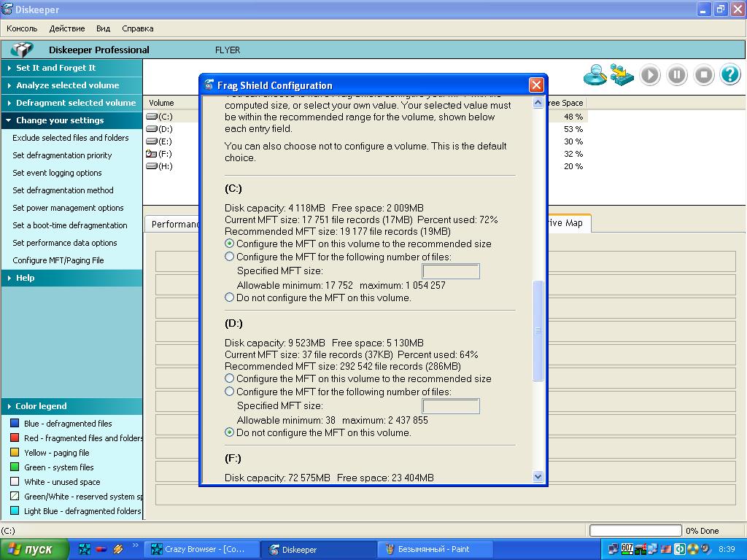Click the Frag Shield dialog title icon
The image size is (747, 560).
coord(209,85)
